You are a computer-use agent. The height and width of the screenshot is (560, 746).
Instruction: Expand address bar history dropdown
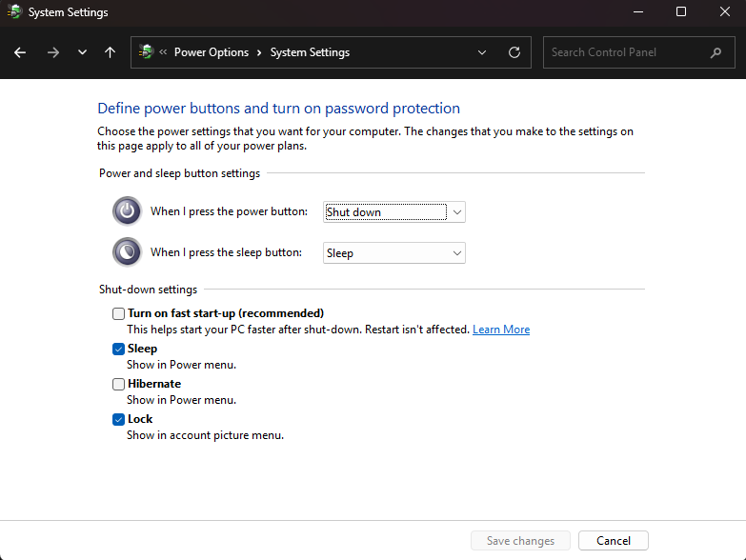click(x=482, y=52)
